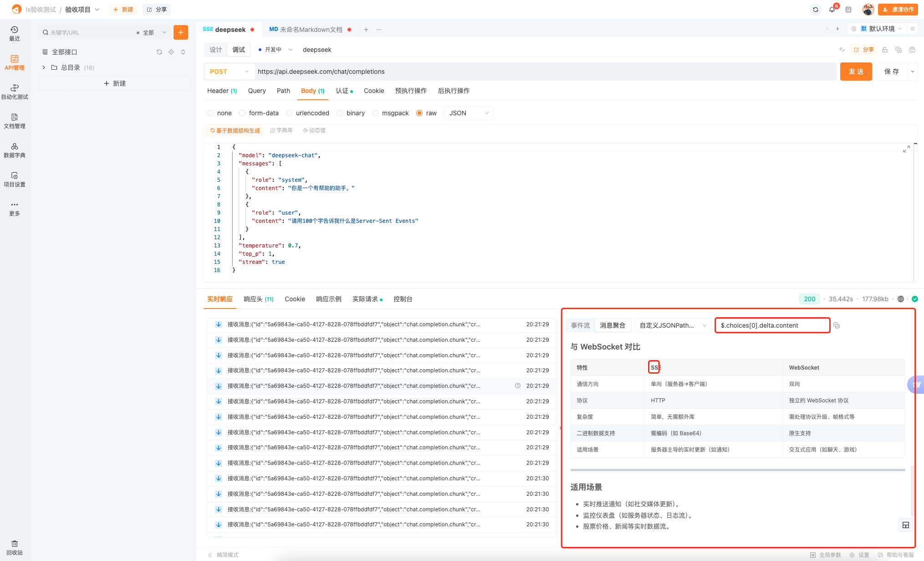Copy the JSONPath expression icon

(x=837, y=325)
